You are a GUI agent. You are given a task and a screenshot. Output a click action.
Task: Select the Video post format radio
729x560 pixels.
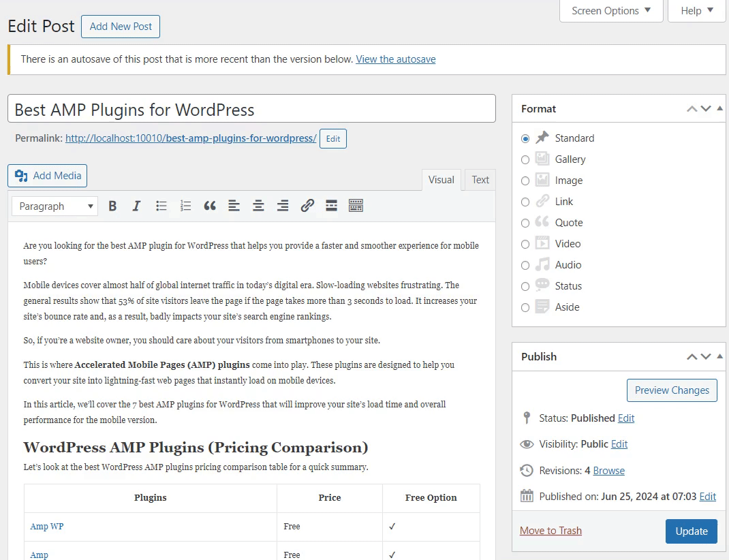[525, 245]
